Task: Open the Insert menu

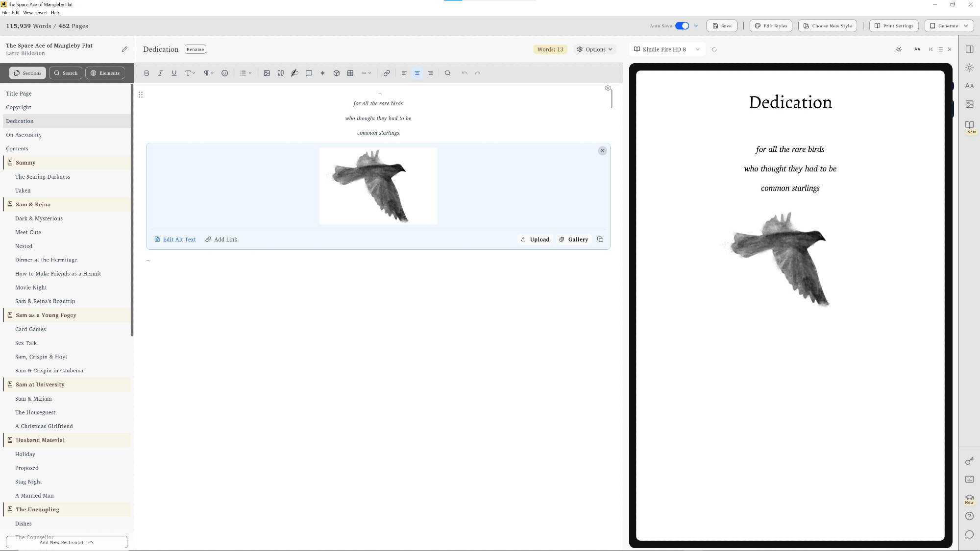Action: click(x=42, y=13)
